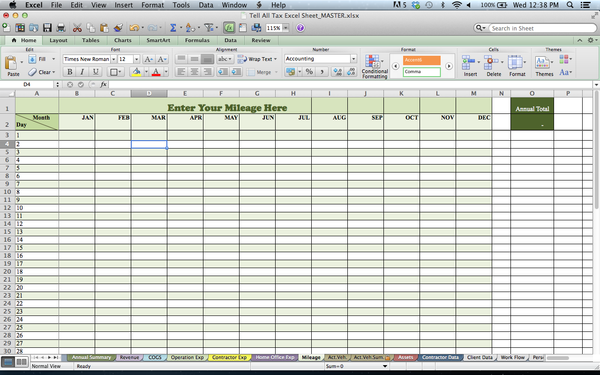Open the Insert menu in menu bar
The width and height of the screenshot is (600, 375).
tap(124, 5)
